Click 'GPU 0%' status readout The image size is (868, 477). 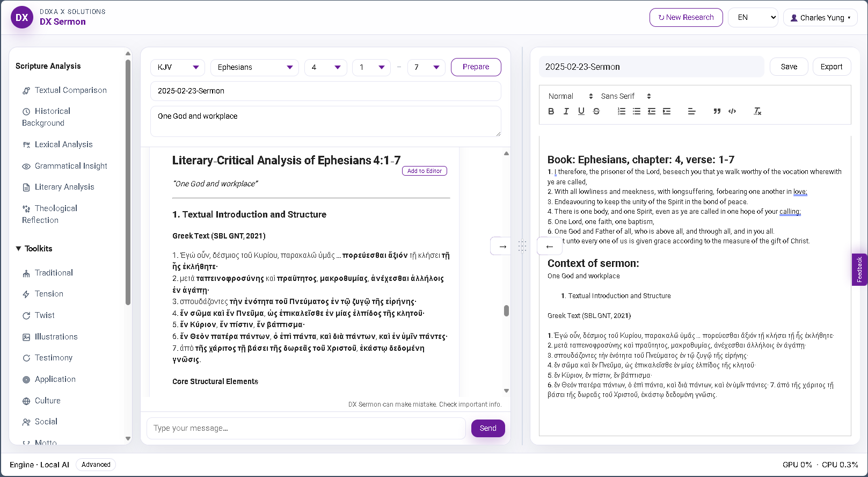[x=797, y=465]
